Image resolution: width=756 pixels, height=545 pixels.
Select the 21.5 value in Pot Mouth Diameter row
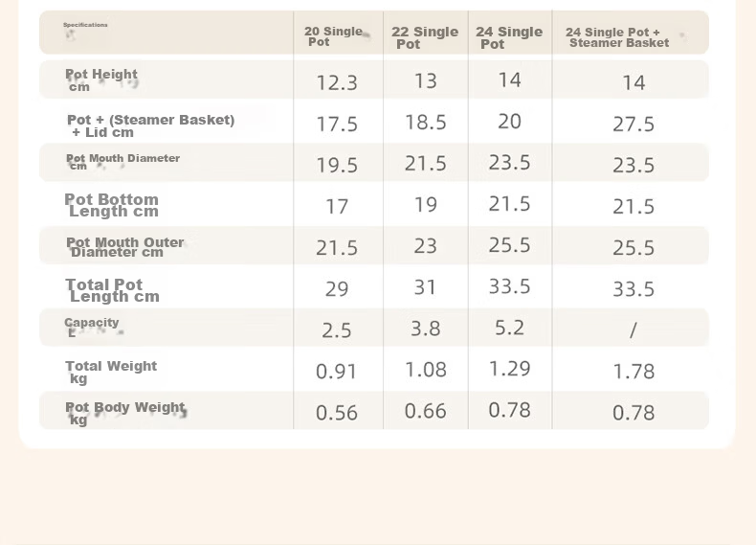(x=426, y=163)
